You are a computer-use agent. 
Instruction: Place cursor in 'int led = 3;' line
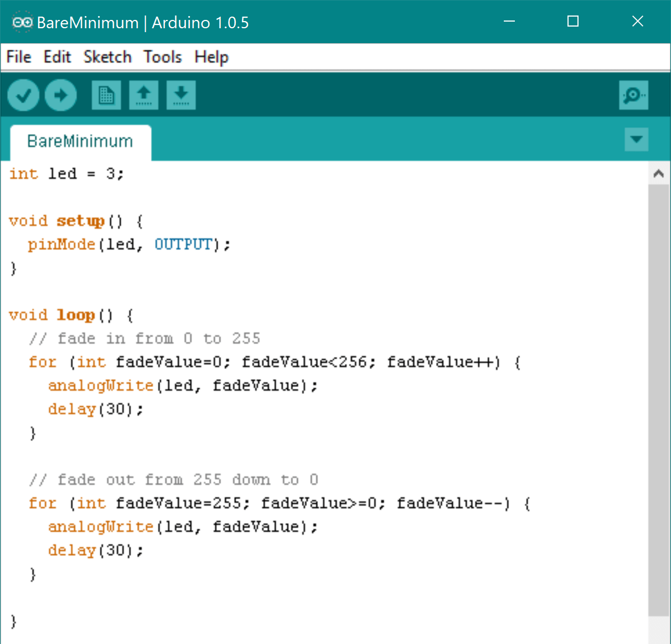[66, 174]
